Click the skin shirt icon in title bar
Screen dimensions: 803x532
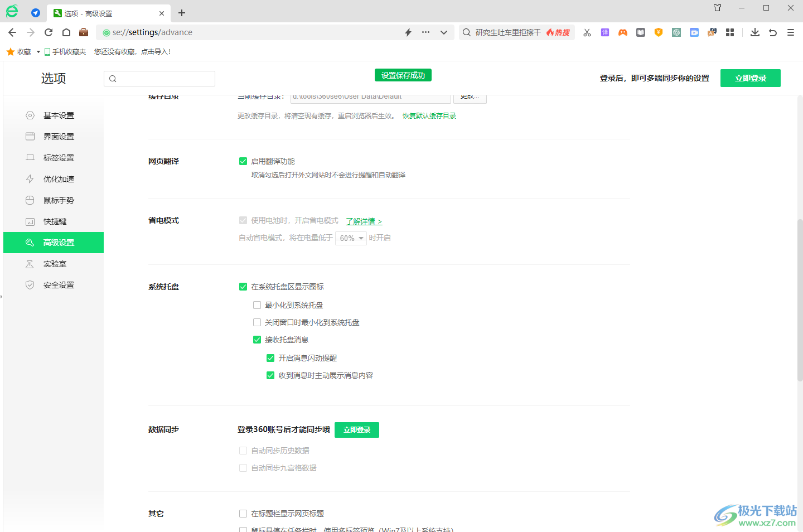[718, 8]
